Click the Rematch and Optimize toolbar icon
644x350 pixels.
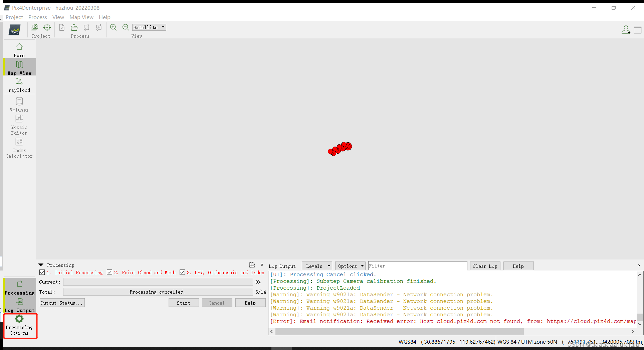click(99, 27)
